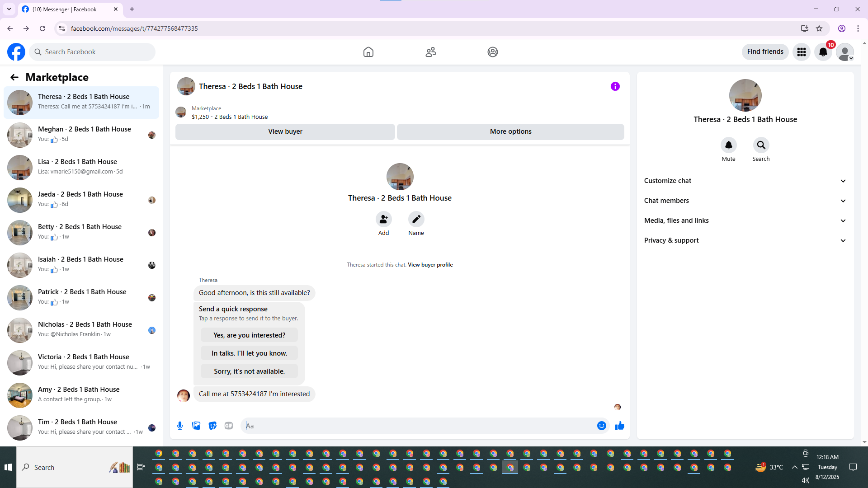Attach a photo with the image icon
Screen dimensions: 868x488
tap(196, 426)
